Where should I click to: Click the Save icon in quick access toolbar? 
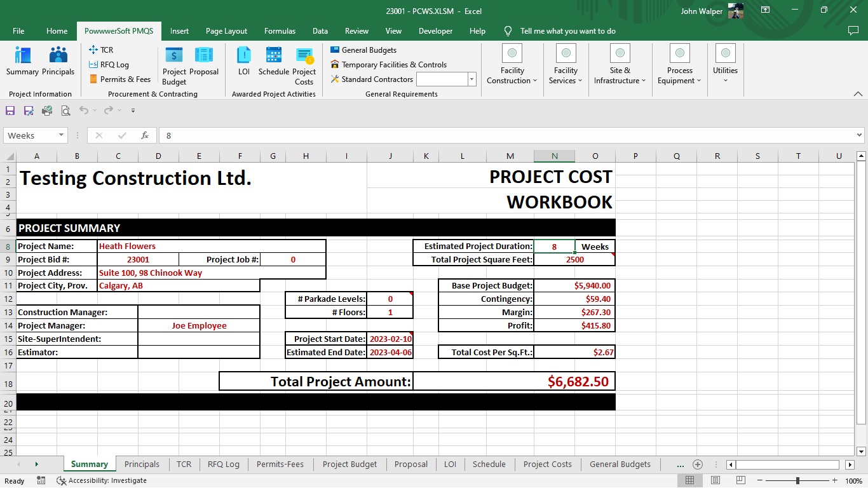click(x=10, y=111)
